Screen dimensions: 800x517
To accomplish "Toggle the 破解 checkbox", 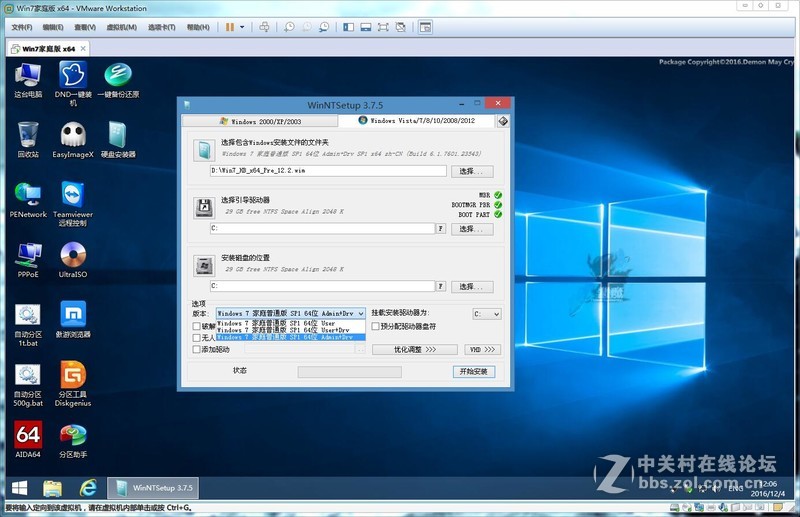I will pyautogui.click(x=196, y=326).
